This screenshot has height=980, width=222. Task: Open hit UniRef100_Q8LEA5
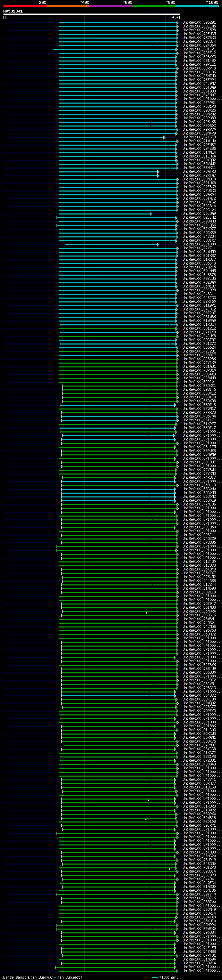(199, 26)
